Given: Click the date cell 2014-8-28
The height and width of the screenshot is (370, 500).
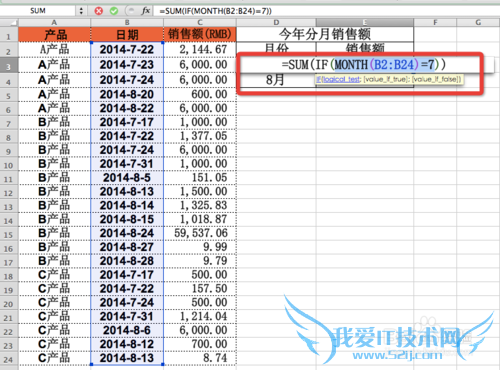Looking at the screenshot, I should tap(127, 261).
